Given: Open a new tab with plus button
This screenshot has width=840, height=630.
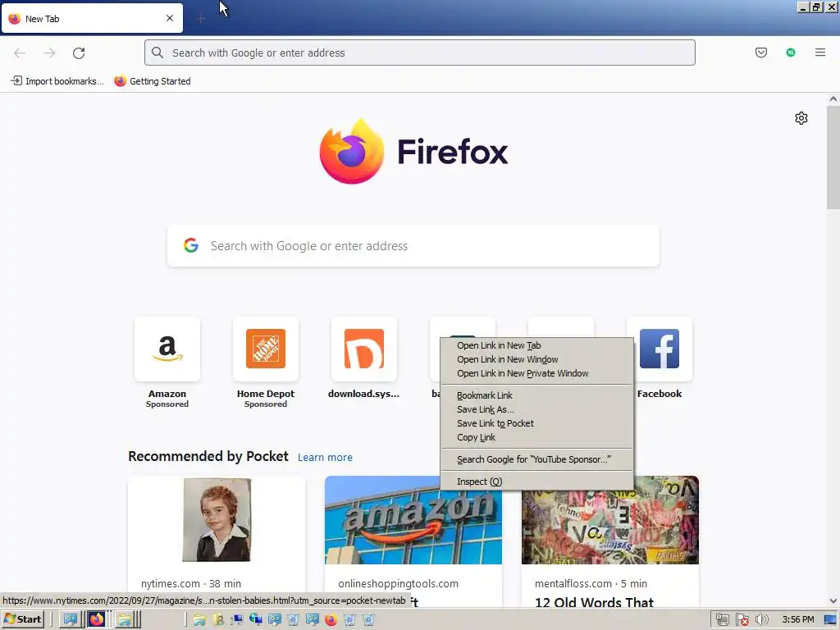Looking at the screenshot, I should coord(200,19).
